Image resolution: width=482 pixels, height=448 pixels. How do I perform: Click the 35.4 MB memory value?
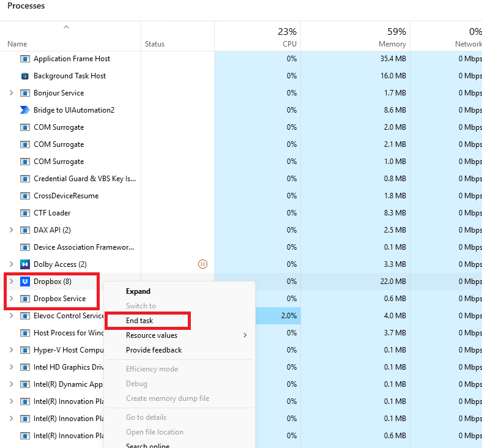(393, 59)
